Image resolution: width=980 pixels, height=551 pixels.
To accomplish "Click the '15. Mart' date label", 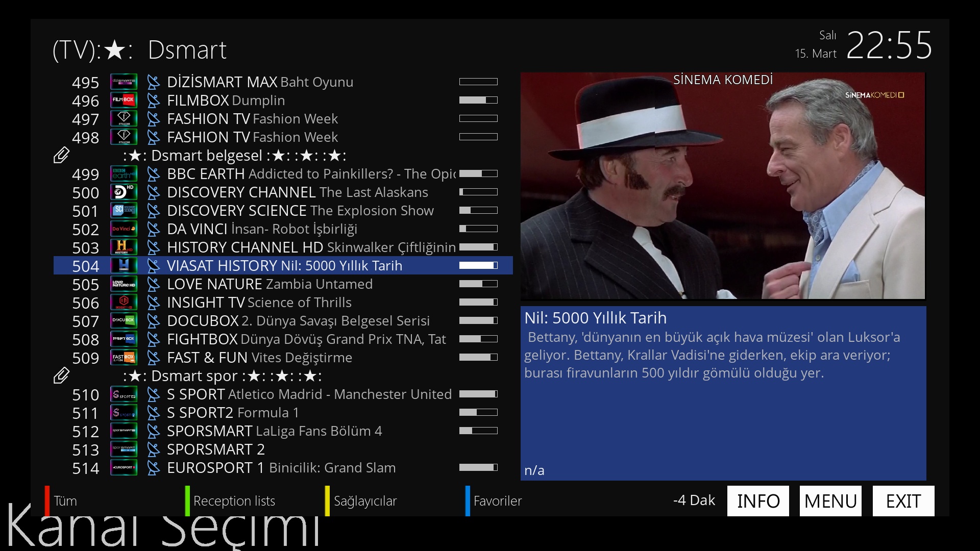I will (816, 54).
